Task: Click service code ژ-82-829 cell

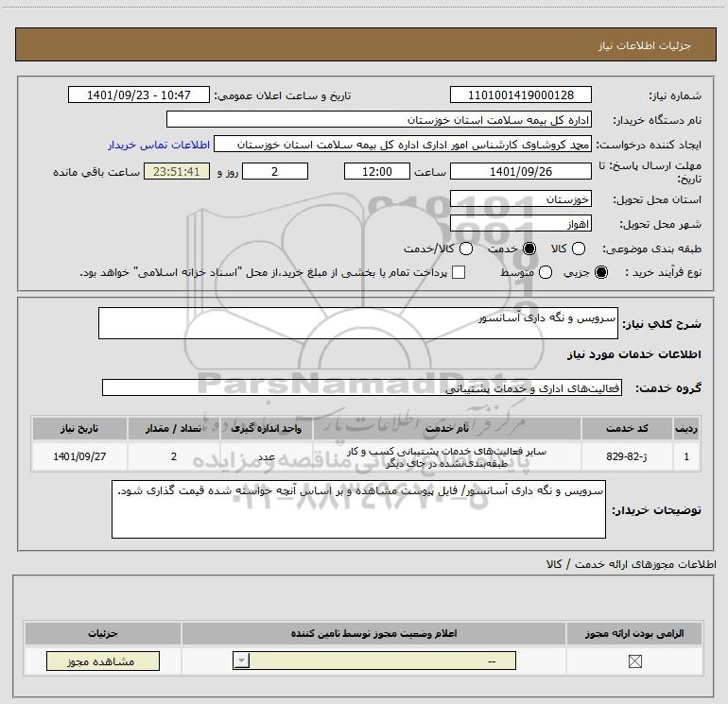Action: 627,456
